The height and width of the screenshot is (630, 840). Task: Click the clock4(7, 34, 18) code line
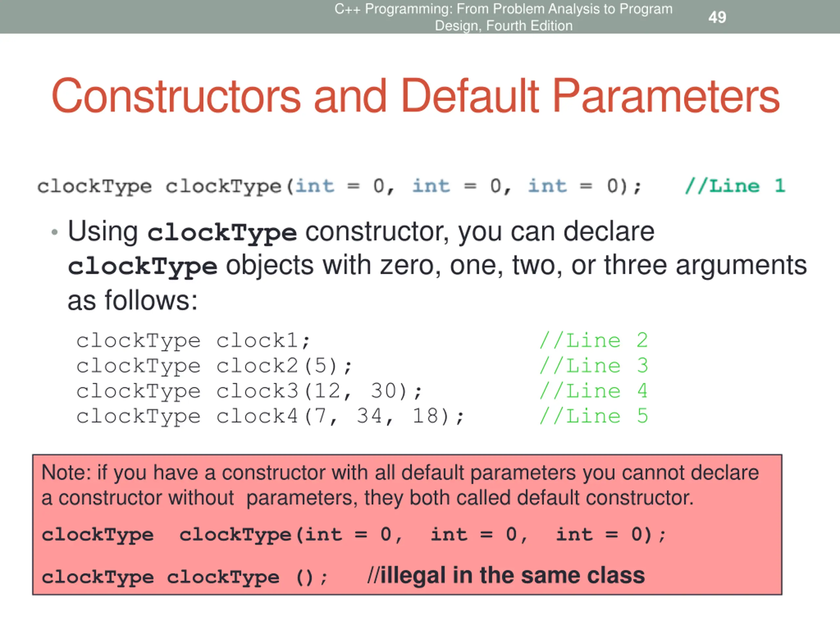270,416
